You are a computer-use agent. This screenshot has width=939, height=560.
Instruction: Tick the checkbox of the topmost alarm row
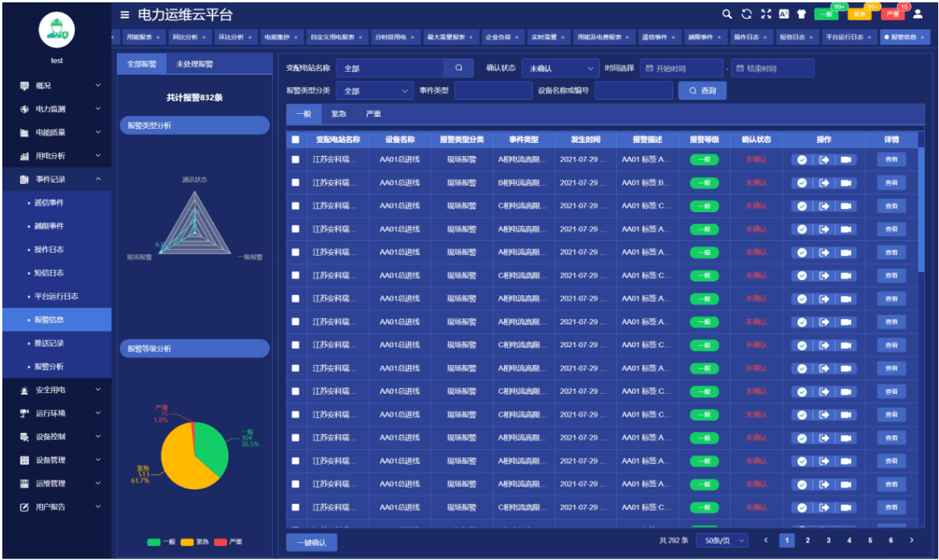coord(296,159)
